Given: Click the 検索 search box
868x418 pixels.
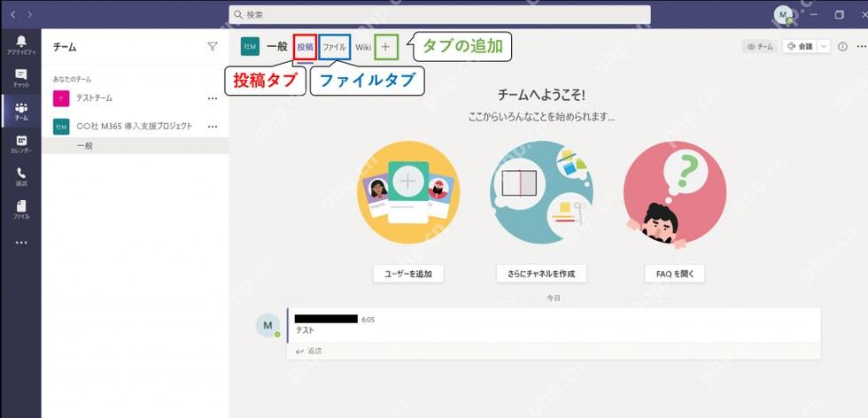Looking at the screenshot, I should pos(439,15).
